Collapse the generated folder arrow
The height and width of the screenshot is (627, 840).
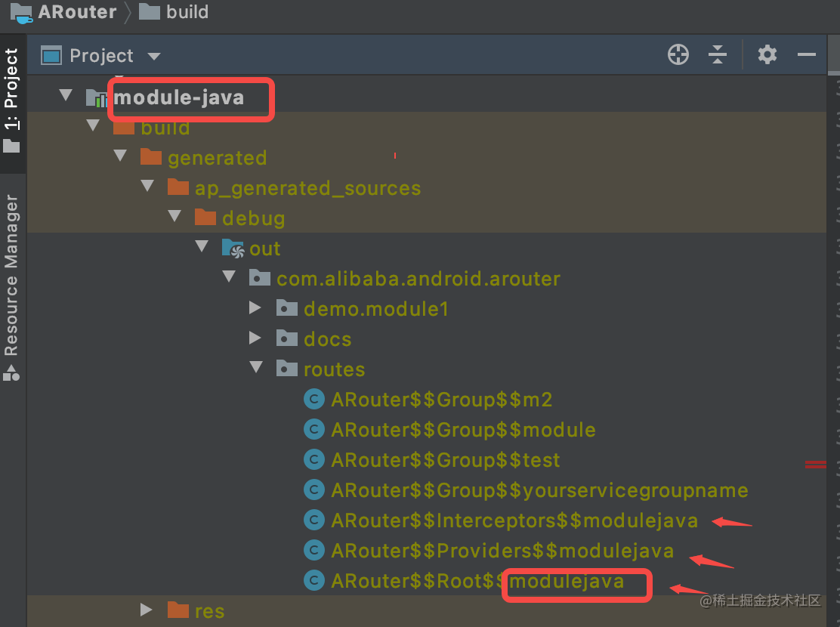121,156
